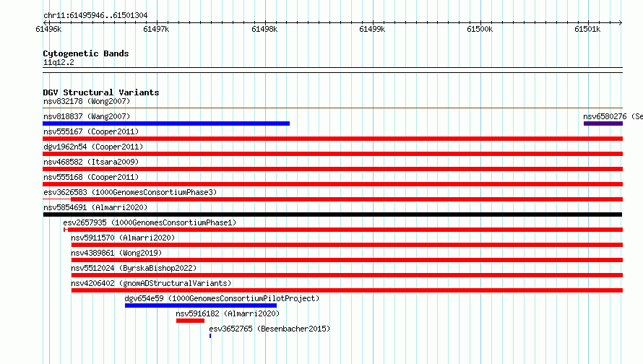The image size is (643, 364).
Task: Select the blue dgv654e59 variant bar
Action: [x=201, y=305]
